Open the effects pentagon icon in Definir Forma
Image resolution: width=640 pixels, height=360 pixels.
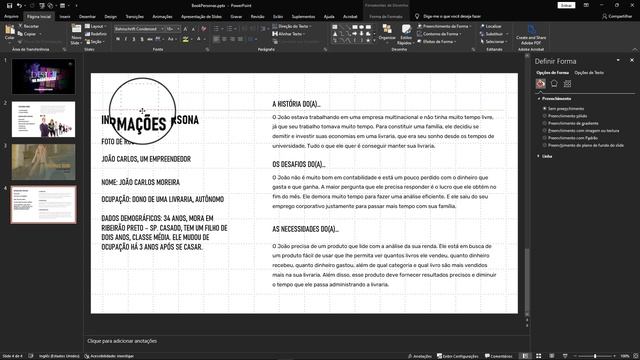click(x=554, y=84)
